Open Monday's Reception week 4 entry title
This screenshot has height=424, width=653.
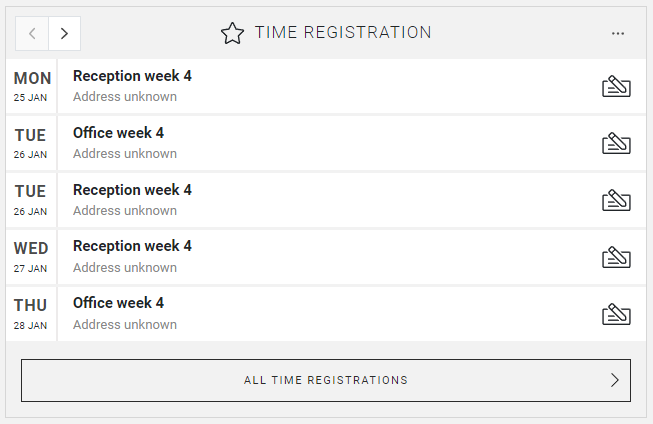(x=132, y=76)
